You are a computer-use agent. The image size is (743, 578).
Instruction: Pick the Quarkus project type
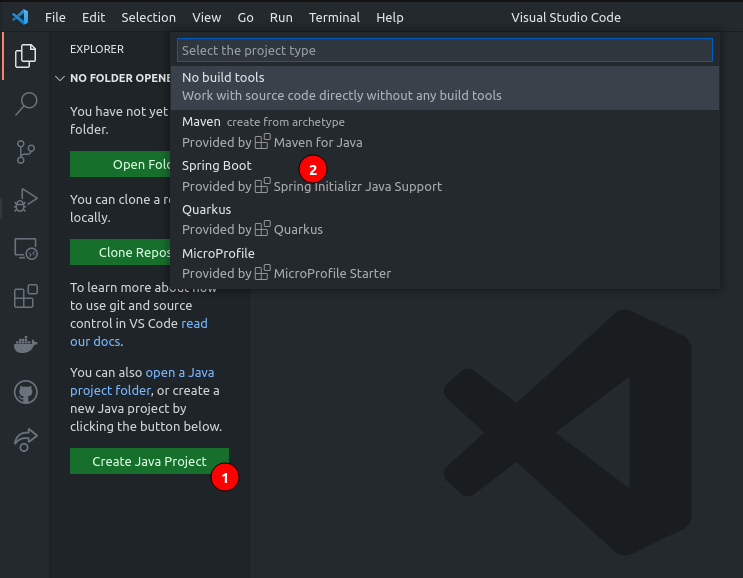tap(444, 219)
